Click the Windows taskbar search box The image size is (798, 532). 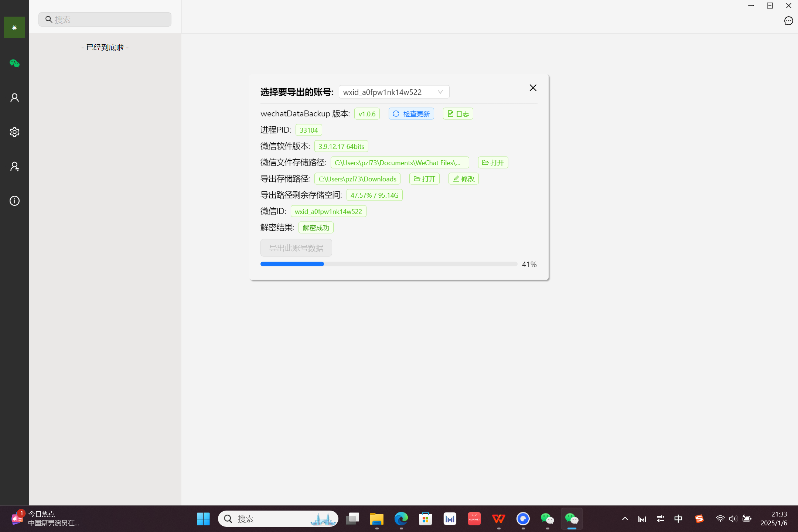278,519
